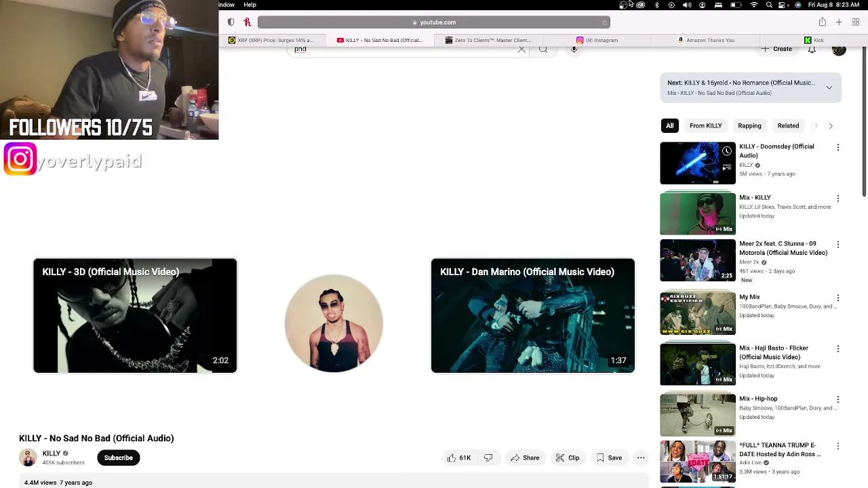This screenshot has width=868, height=488.
Task: Open macOS Control Center
Action: [x=783, y=5]
